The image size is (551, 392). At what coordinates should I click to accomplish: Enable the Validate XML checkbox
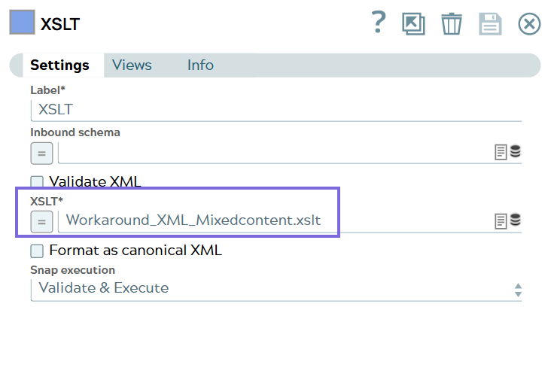click(x=37, y=181)
